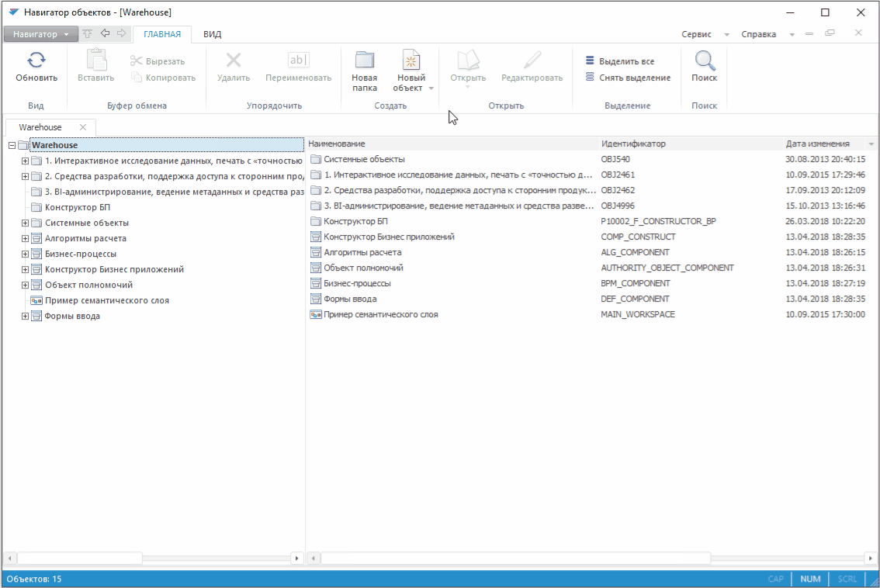Click the Объект полномочий icon in the list
This screenshot has height=588, width=880.
[316, 268]
